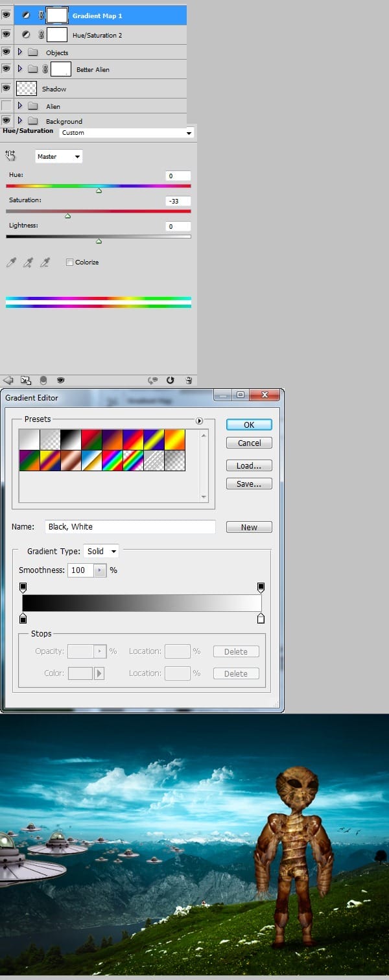The width and height of the screenshot is (389, 980).
Task: Expand the Better Alien group
Action: tap(20, 69)
